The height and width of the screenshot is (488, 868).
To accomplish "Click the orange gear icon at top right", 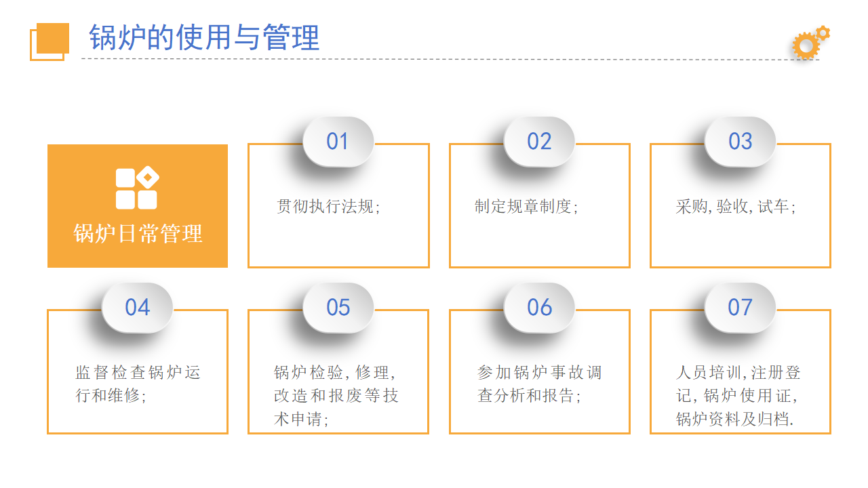I will point(809,43).
